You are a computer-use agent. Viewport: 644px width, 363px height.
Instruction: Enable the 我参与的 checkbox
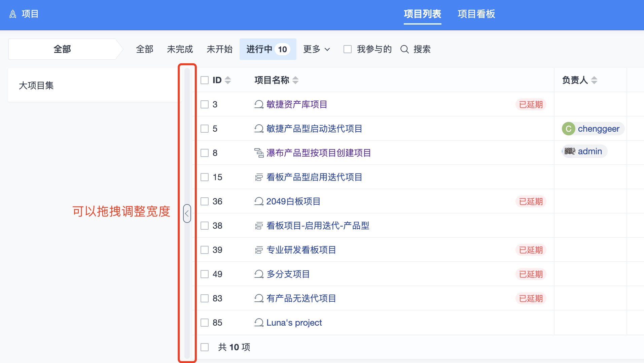348,49
